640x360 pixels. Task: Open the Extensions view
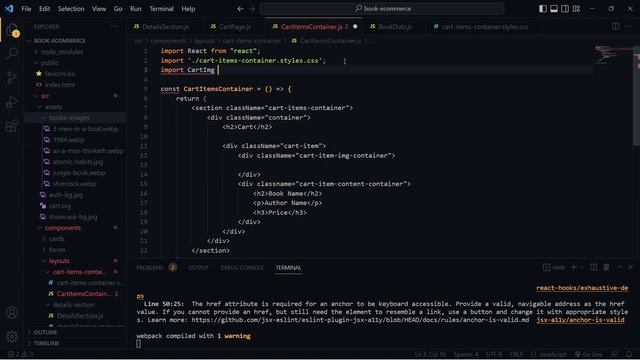12,126
